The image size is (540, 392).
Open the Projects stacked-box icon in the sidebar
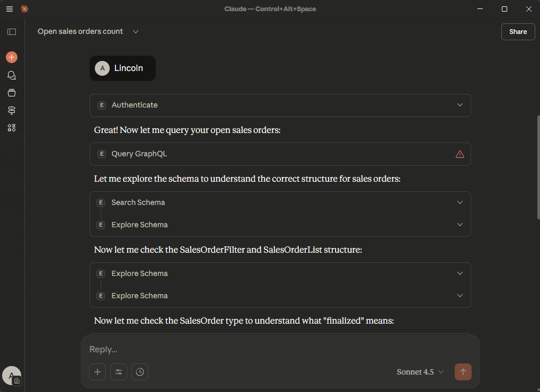[x=12, y=93]
